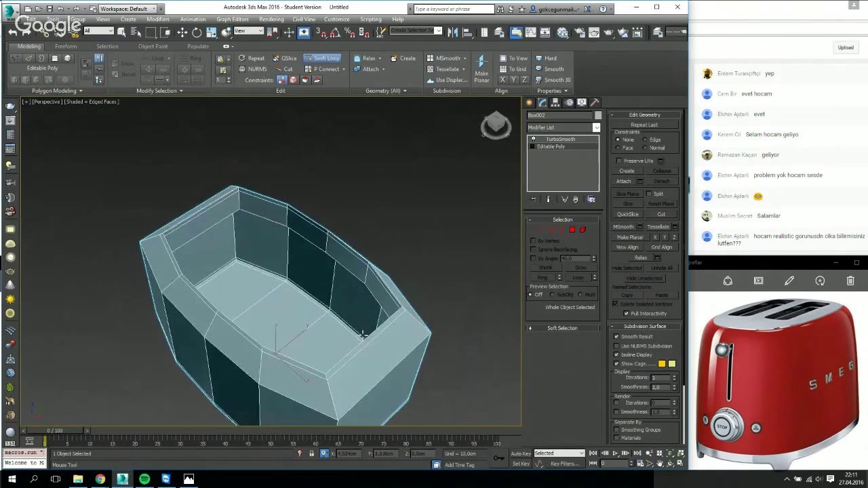
Task: Open the Graph Editors menu
Action: coord(233,20)
